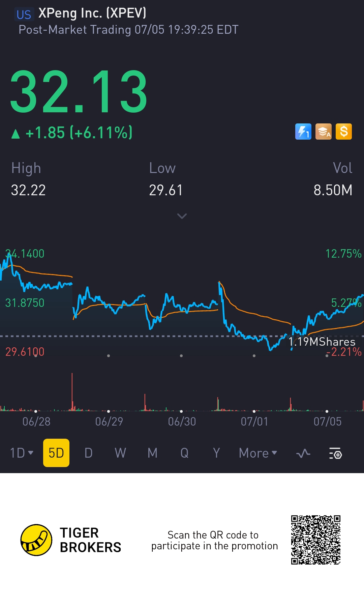Tap the 06/28 date label
The image size is (364, 607).
(36, 422)
